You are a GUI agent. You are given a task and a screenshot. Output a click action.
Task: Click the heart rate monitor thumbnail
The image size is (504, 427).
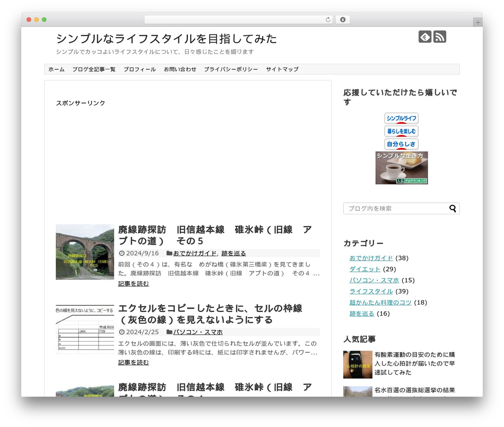pos(358,365)
